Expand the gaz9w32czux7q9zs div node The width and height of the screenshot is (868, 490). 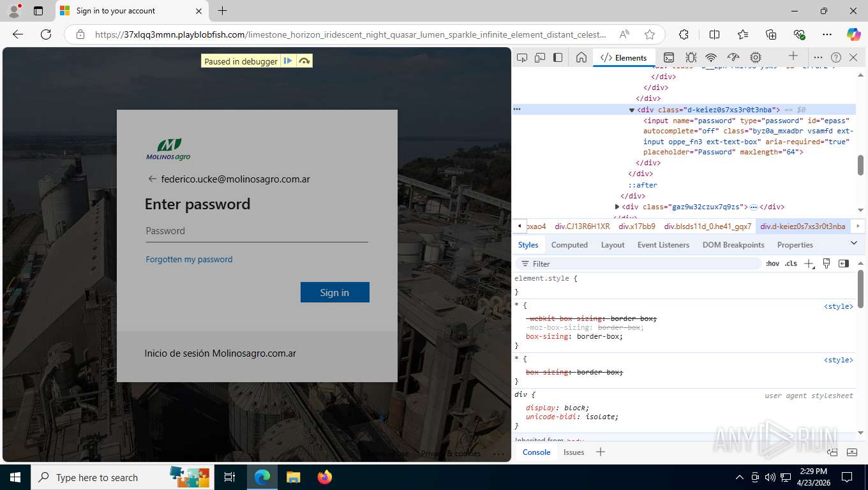[617, 207]
